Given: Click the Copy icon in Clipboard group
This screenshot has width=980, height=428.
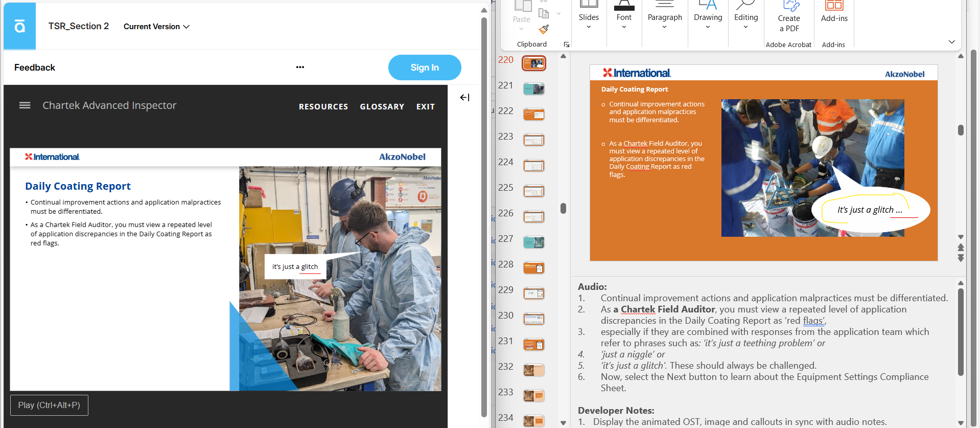Looking at the screenshot, I should pos(544,14).
